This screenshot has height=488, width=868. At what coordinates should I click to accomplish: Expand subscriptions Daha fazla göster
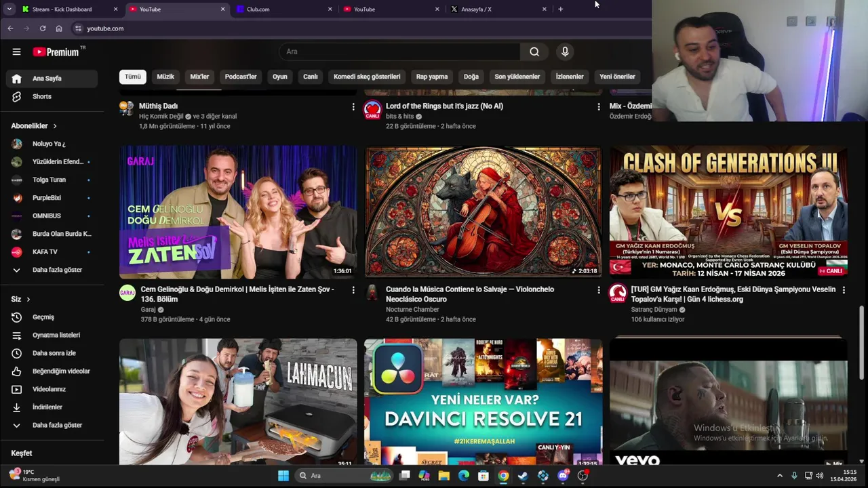point(52,270)
